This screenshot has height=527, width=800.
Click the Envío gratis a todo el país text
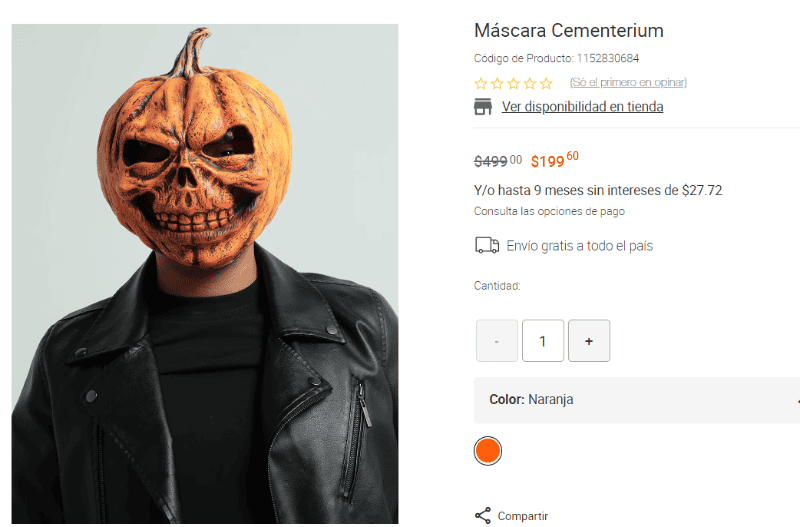(x=580, y=245)
